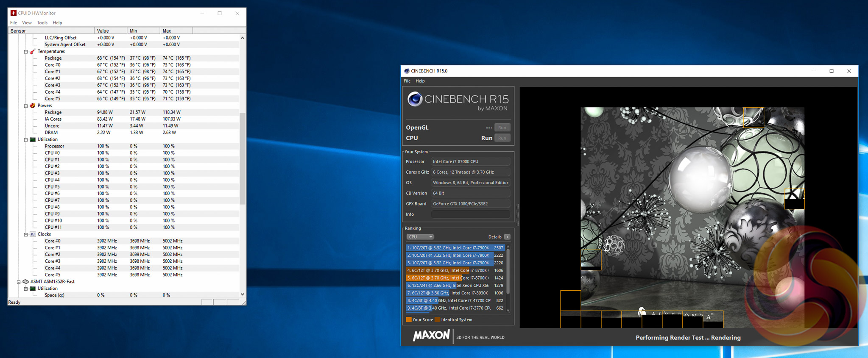
Task: Click the Info text field in Your System
Action: coord(470,214)
